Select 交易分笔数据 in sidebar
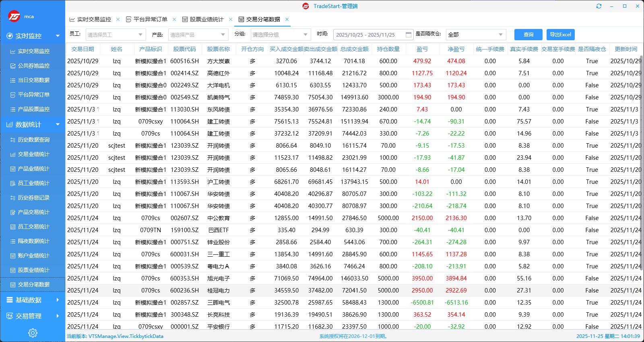The height and width of the screenshot is (342, 644). pos(33,284)
